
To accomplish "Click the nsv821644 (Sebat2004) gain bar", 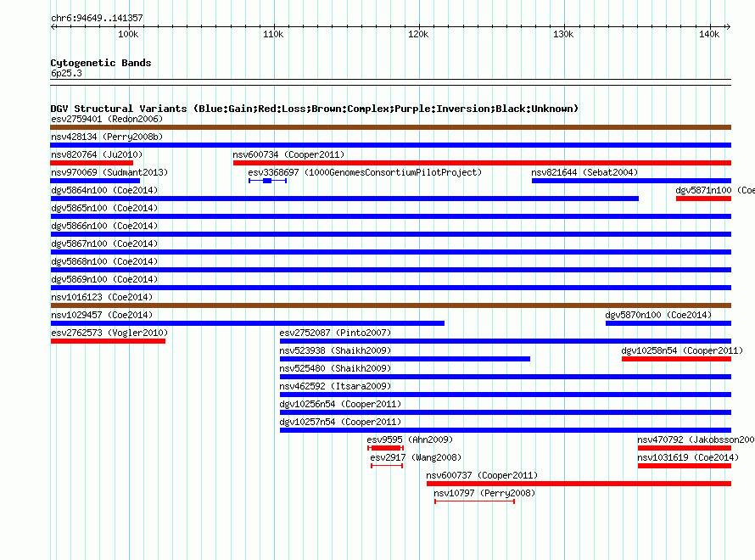I will 631,181.
